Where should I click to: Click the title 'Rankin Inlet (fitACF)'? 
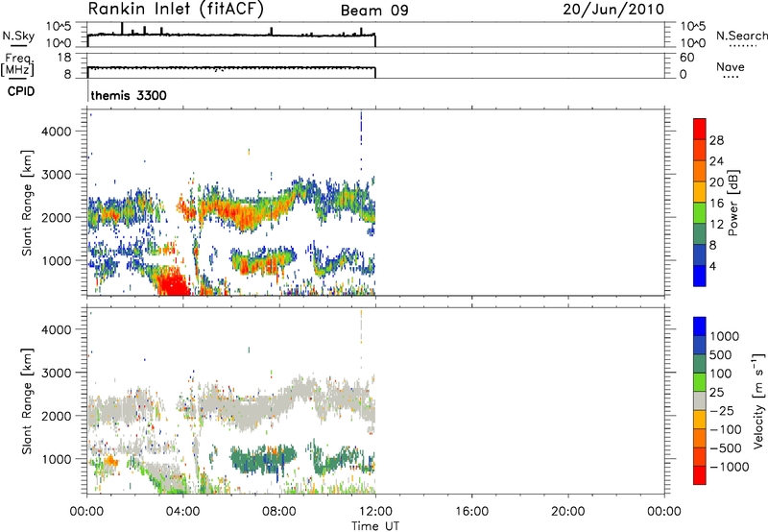(x=176, y=10)
